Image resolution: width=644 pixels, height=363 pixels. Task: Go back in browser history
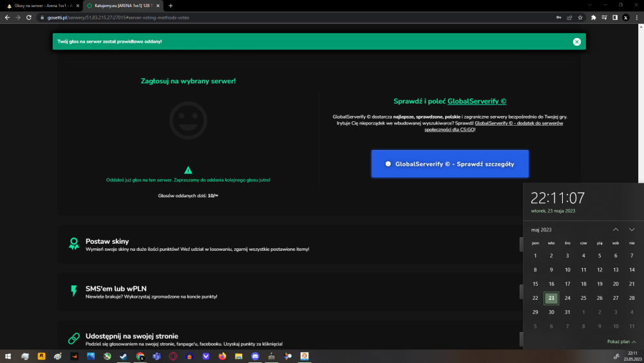click(x=7, y=17)
